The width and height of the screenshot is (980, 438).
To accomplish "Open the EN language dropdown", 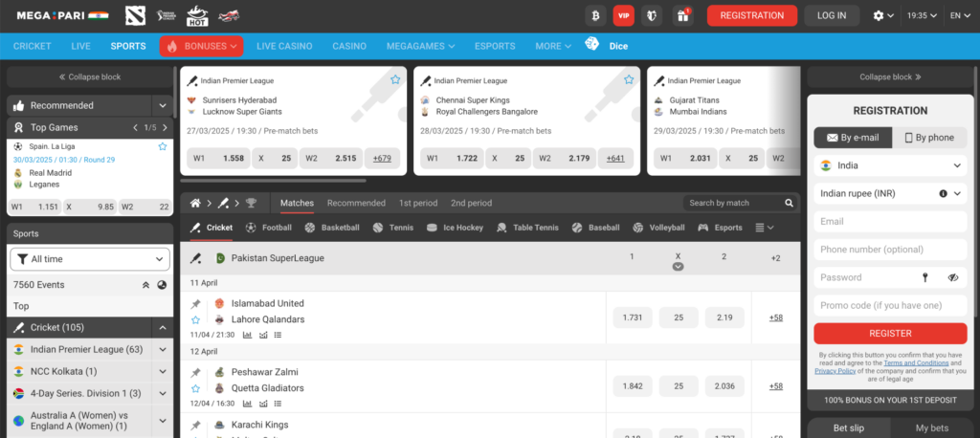I will [960, 15].
